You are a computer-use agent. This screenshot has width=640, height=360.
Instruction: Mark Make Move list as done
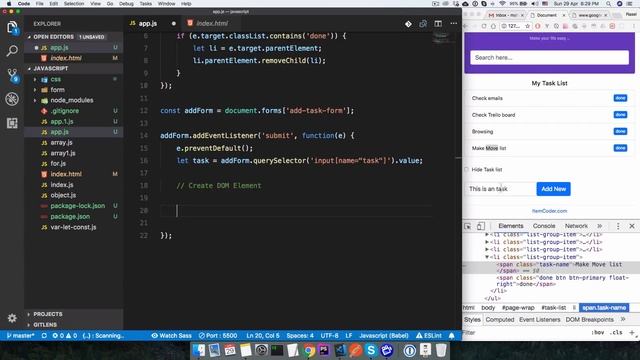(x=620, y=148)
